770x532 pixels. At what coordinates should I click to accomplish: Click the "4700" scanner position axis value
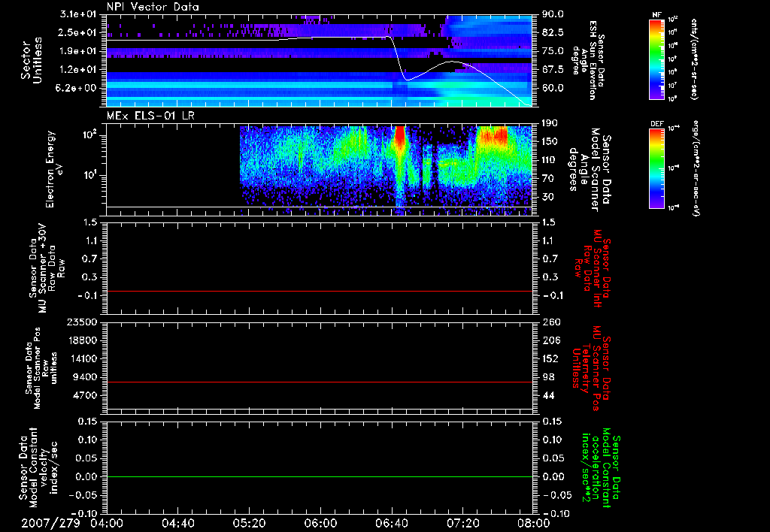[x=86, y=395]
